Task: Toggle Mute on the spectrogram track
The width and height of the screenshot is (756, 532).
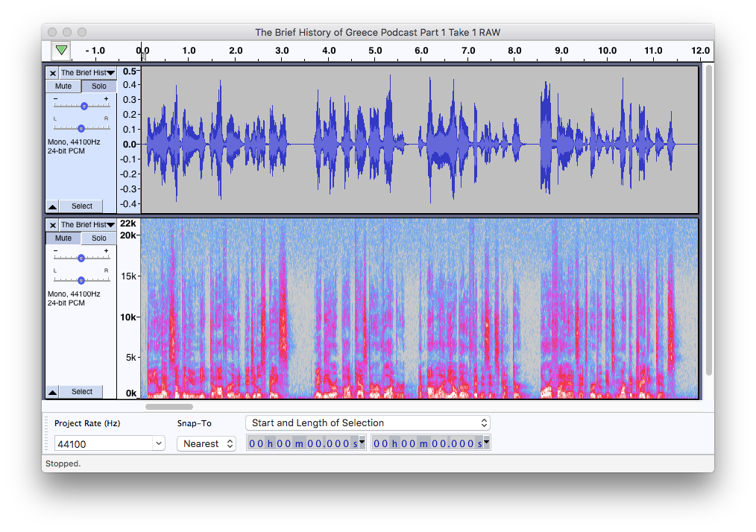Action: [63, 238]
